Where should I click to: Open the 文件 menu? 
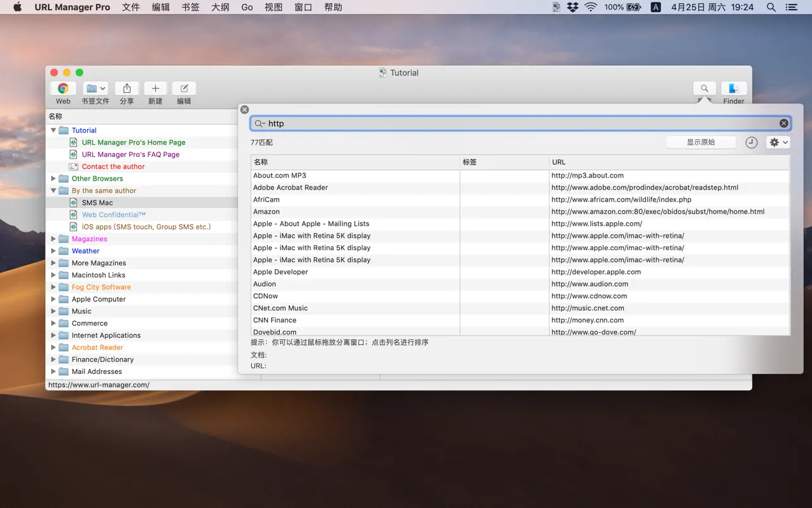[x=131, y=7]
